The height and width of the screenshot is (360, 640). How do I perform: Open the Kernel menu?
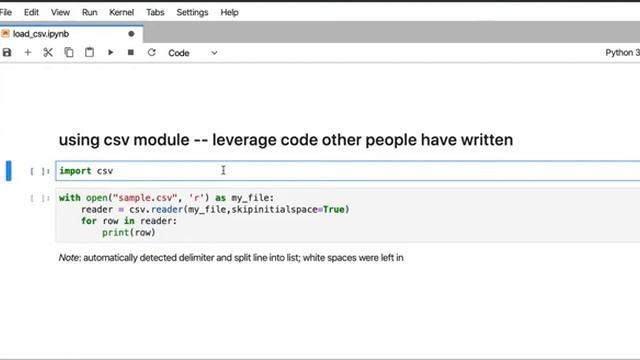(121, 12)
